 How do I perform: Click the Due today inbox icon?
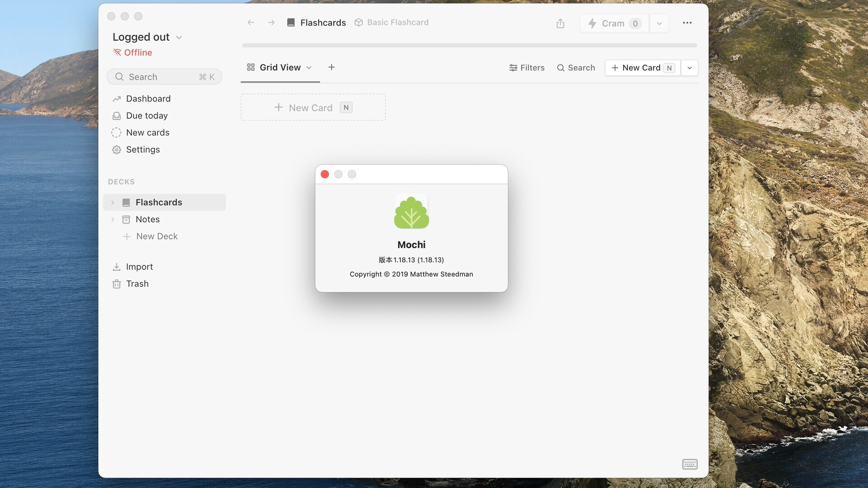pyautogui.click(x=117, y=116)
